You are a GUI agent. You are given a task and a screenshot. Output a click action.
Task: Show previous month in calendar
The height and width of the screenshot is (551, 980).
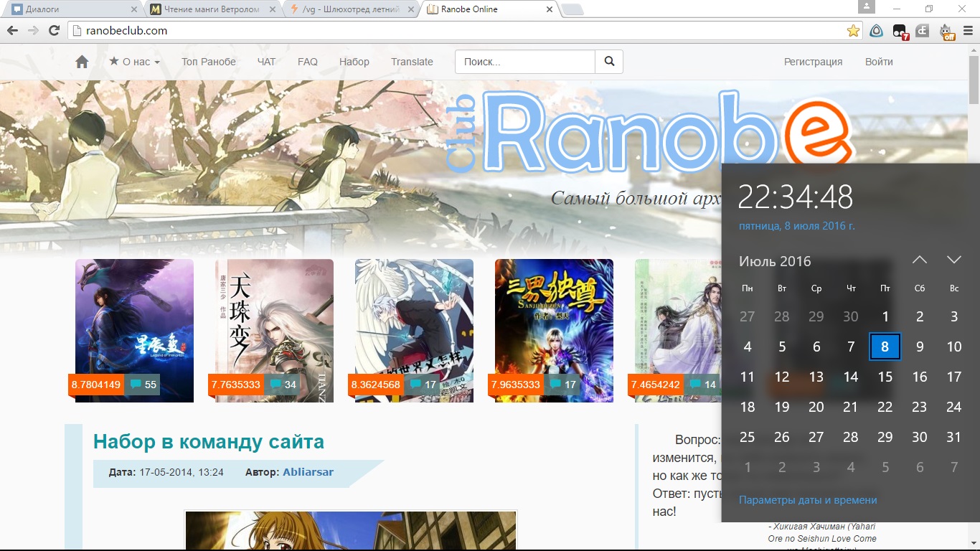920,260
